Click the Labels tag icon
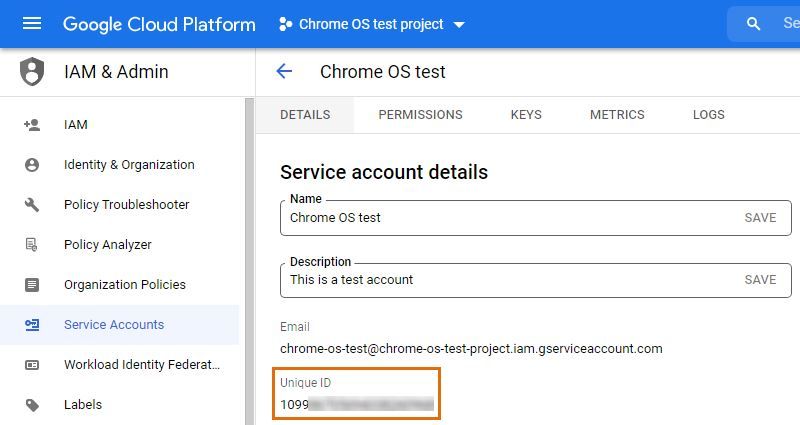 (x=32, y=405)
